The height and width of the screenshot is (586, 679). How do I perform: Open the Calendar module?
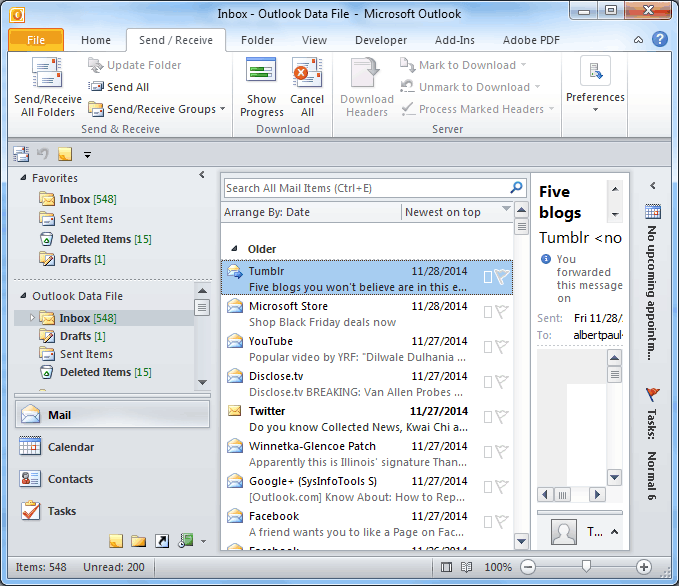pyautogui.click(x=112, y=447)
